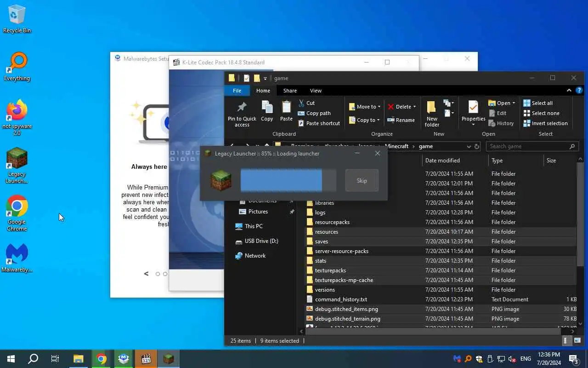The height and width of the screenshot is (368, 588).
Task: Open the address bar history dropdown
Action: (469, 146)
